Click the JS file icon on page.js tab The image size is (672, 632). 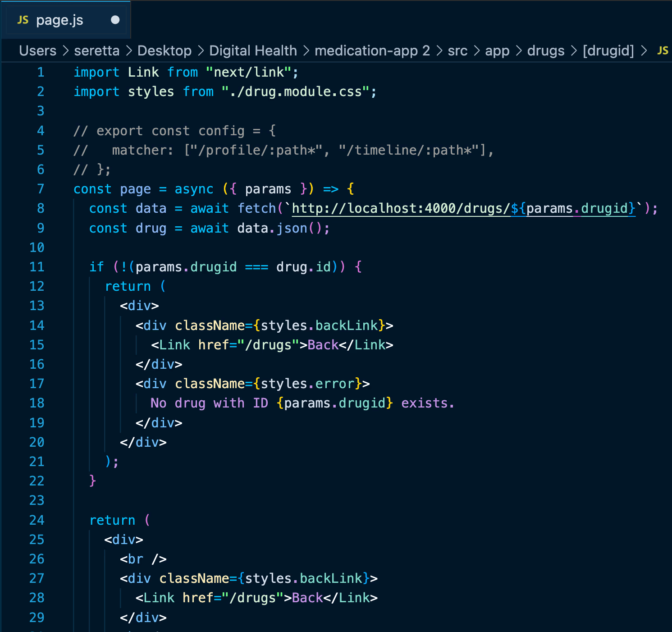coord(23,20)
